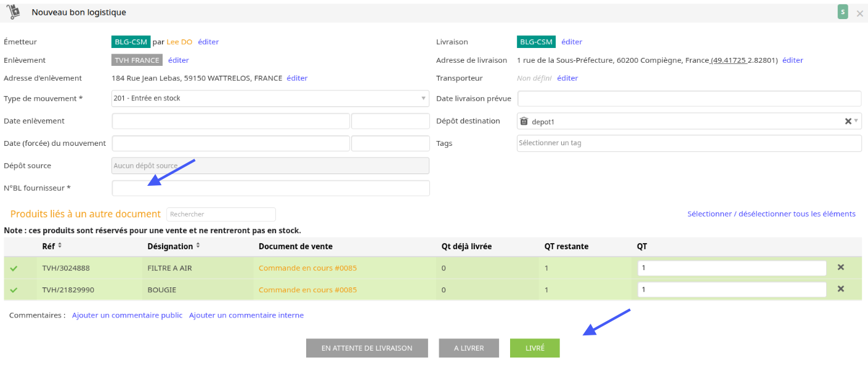Click Ajouter un commentaire public
Viewport: 868px width, 384px height.
pyautogui.click(x=127, y=315)
